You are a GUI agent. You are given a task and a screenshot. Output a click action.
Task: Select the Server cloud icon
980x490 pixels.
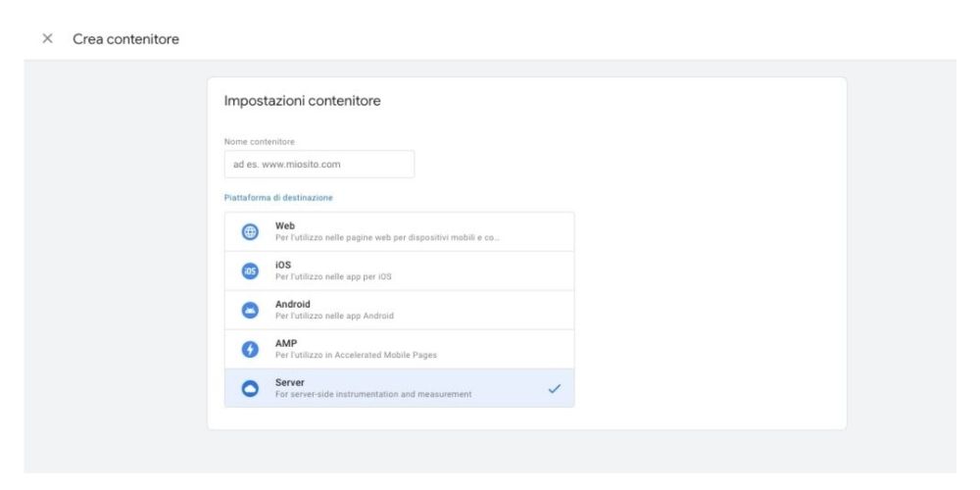[250, 388]
